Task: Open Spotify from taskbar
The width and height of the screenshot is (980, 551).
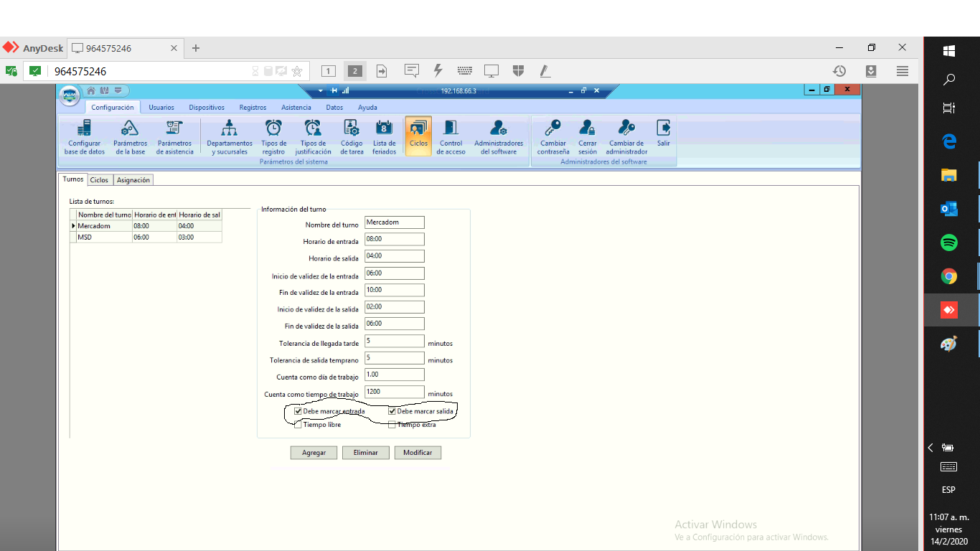Action: pos(949,242)
